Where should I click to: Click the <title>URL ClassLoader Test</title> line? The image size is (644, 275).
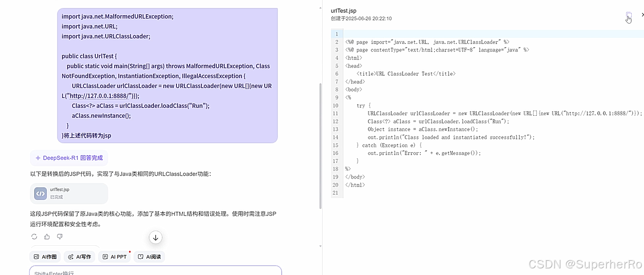click(x=406, y=74)
